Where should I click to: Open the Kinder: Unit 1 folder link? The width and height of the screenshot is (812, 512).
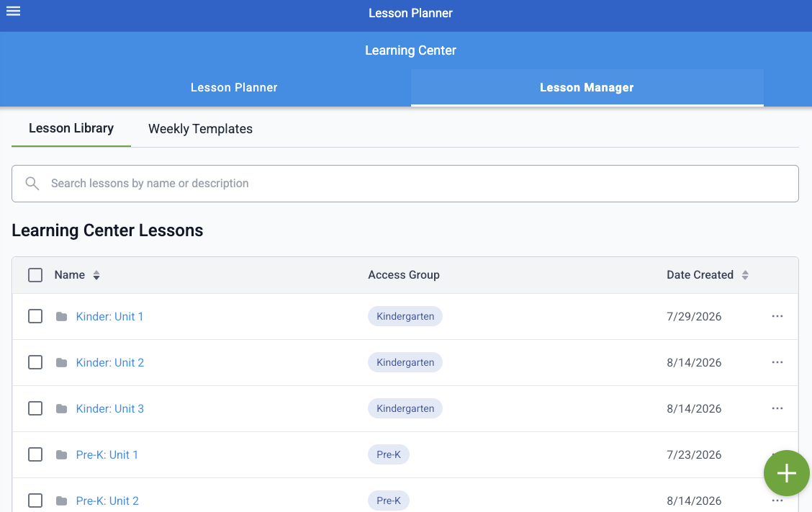coord(109,316)
